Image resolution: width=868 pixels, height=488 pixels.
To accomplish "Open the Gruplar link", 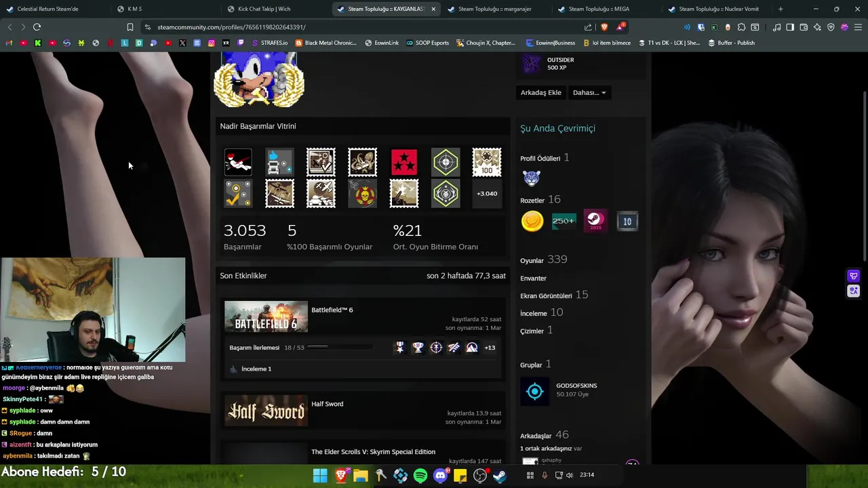I will (x=536, y=364).
